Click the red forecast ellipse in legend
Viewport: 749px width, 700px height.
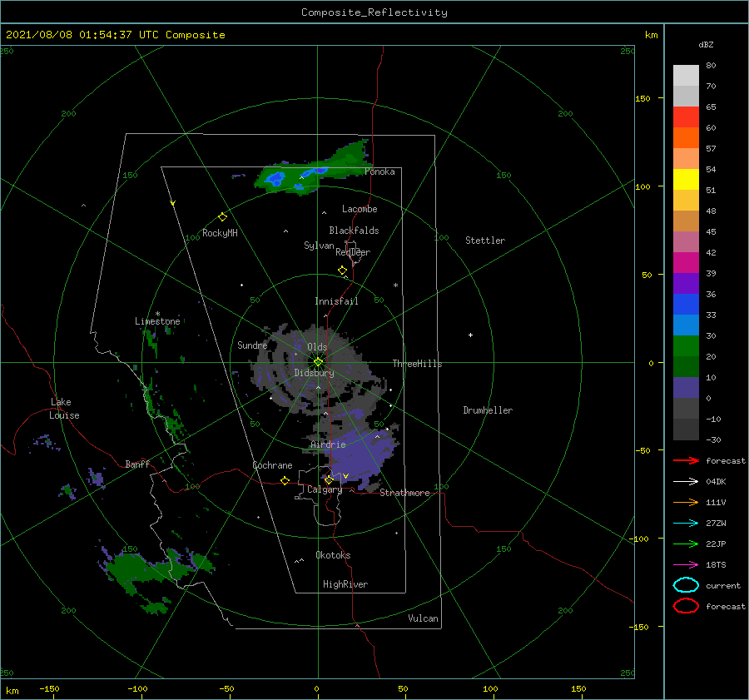(x=686, y=606)
